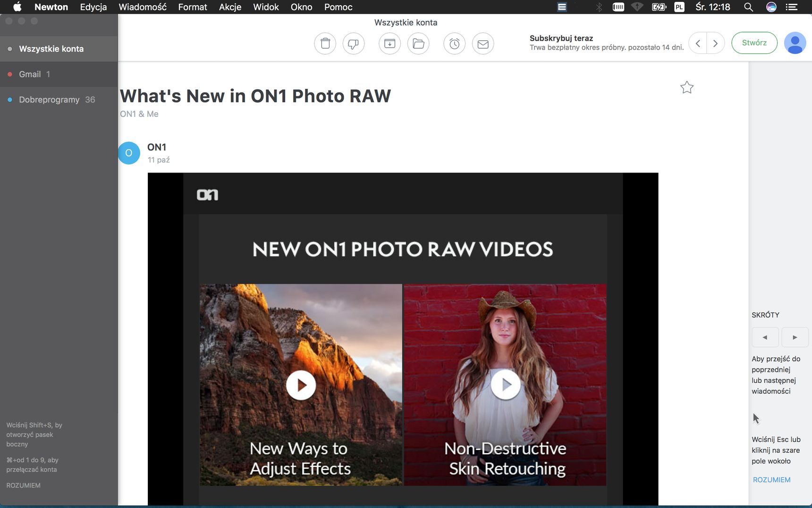This screenshot has width=812, height=508.
Task: Click the sender name ON1
Action: pos(157,147)
